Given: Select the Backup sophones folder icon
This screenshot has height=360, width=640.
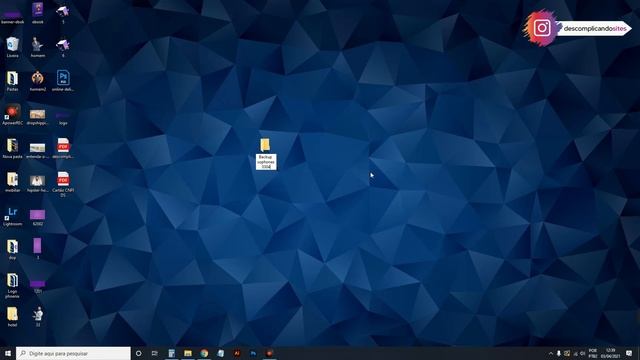Looking at the screenshot, I should [x=265, y=145].
